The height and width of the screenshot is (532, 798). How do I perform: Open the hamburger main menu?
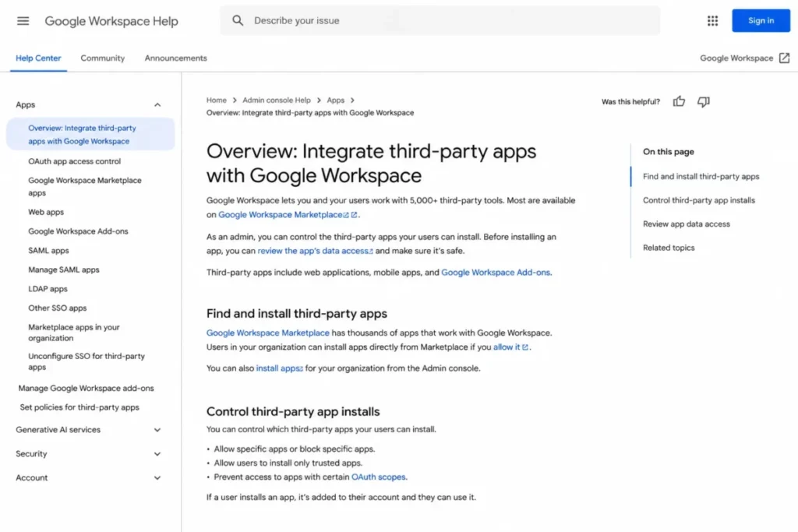23,21
